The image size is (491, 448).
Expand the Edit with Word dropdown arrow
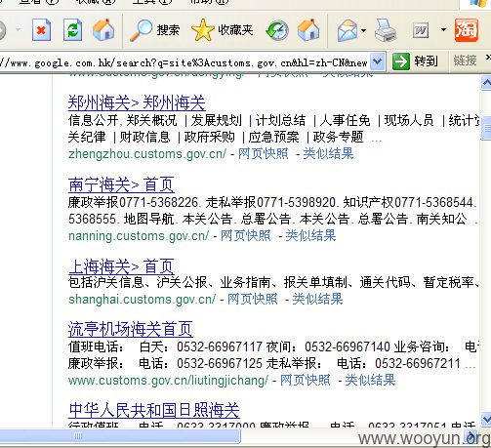pos(443,29)
